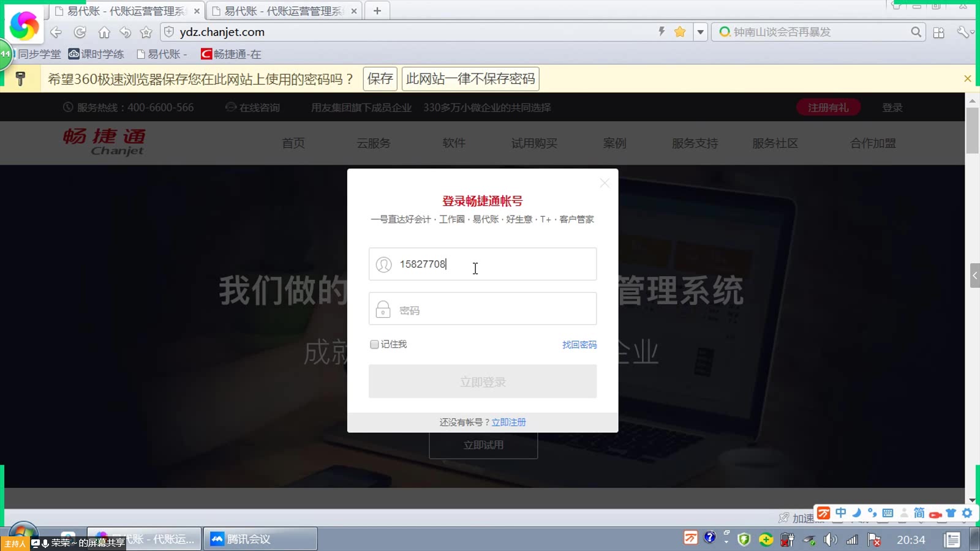
Task: Toggle the IME moon half-width icon
Action: tap(856, 513)
